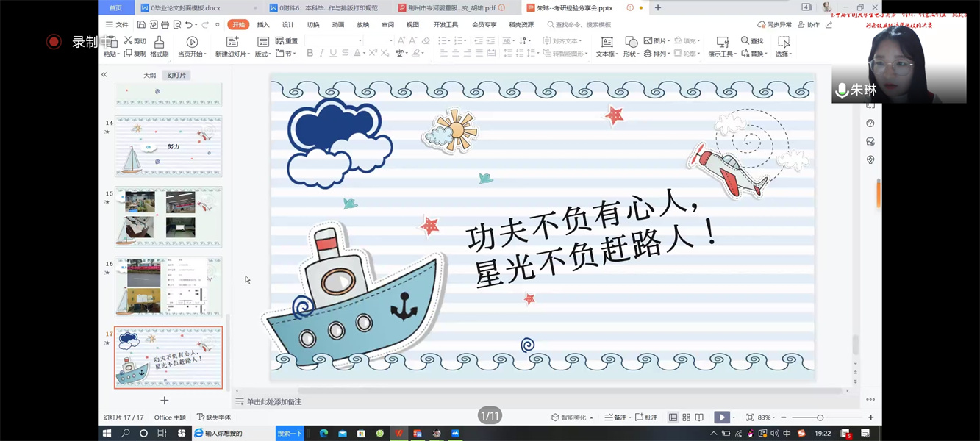
Task: Switch to the Outline (大纲) panel tab
Action: coord(149,76)
